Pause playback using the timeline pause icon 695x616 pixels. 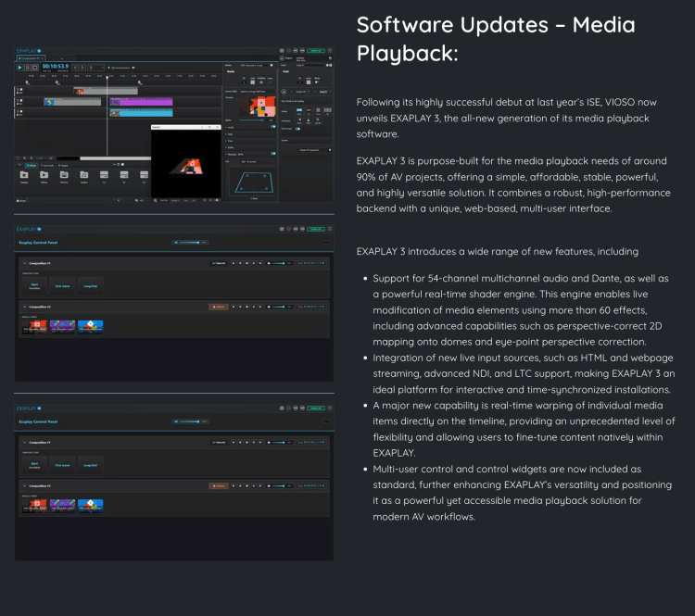pos(28,68)
